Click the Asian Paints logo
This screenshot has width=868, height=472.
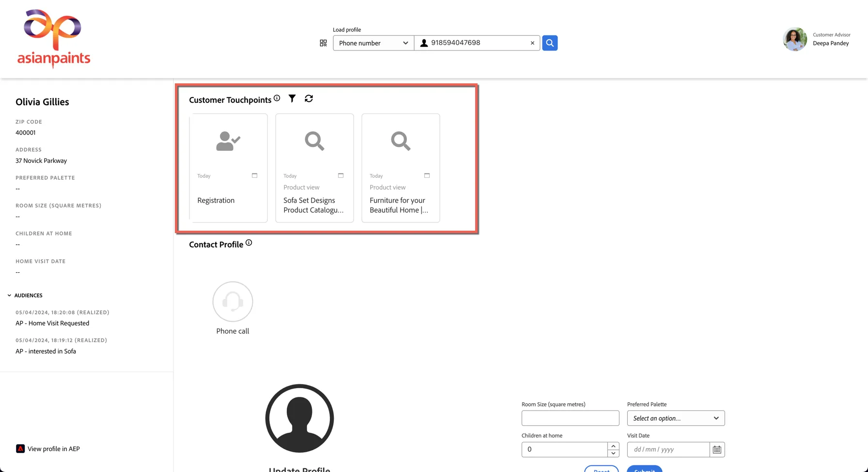pyautogui.click(x=54, y=38)
